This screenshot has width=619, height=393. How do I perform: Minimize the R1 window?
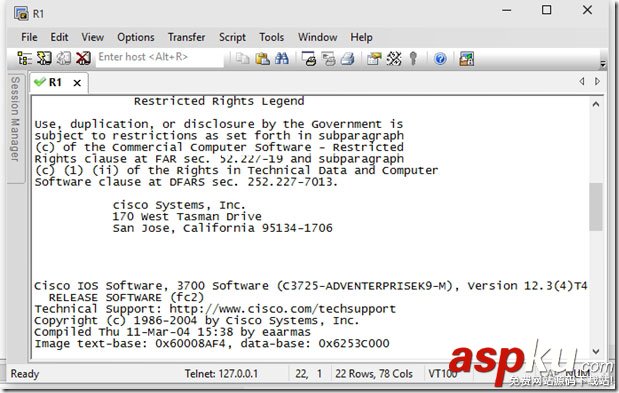point(506,10)
